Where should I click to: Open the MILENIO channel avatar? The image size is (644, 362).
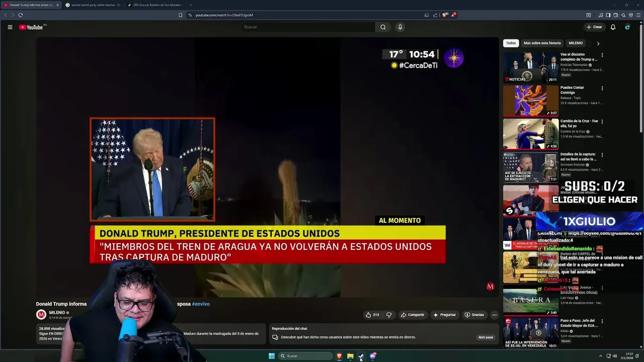coord(41,315)
